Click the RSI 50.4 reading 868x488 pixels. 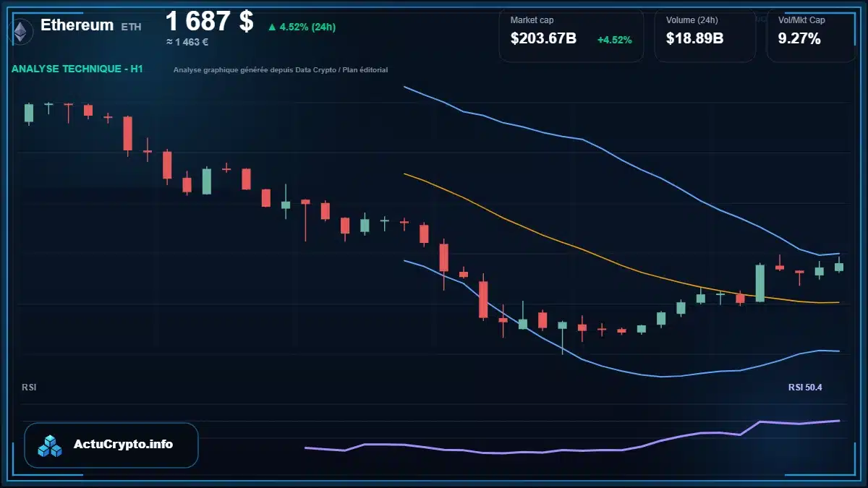click(805, 388)
